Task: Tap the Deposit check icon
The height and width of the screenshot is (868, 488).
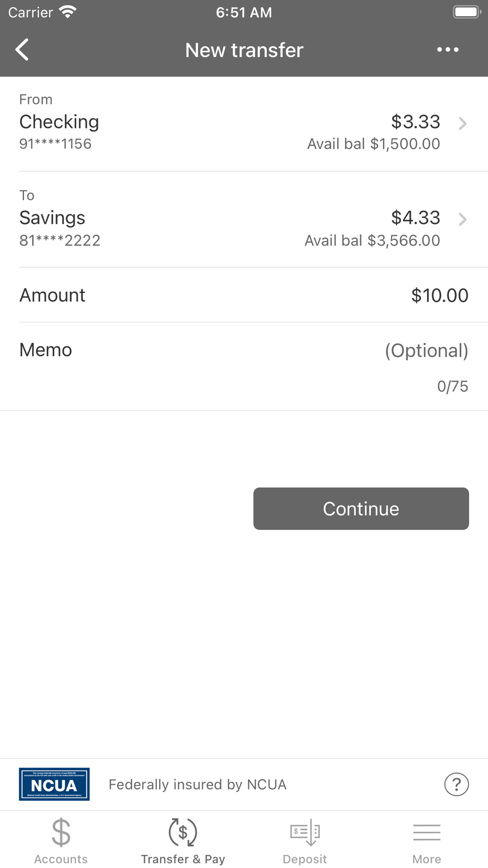Action: pos(305,833)
